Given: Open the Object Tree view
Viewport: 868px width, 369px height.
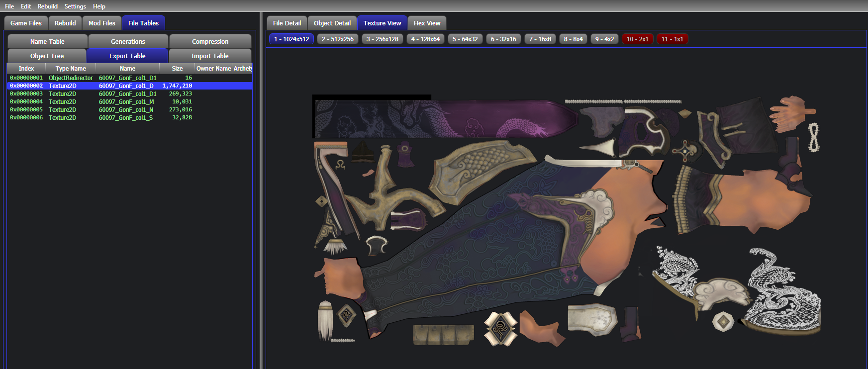Looking at the screenshot, I should tap(47, 56).
